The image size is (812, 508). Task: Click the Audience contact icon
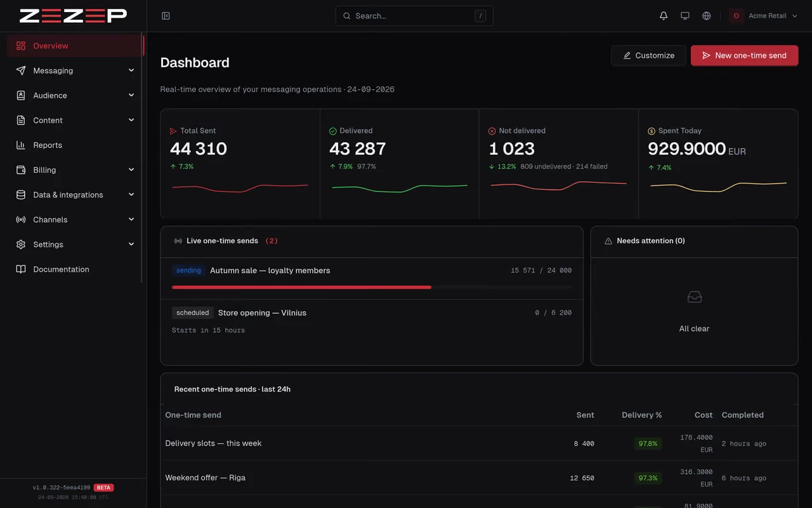tap(21, 95)
